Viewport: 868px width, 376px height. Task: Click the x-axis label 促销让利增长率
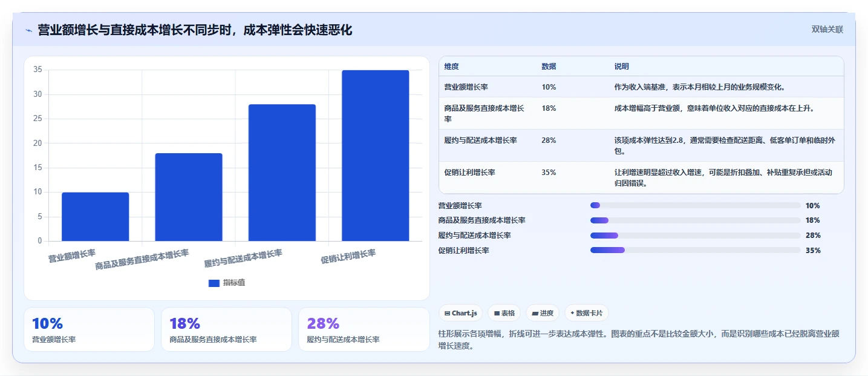(x=348, y=257)
